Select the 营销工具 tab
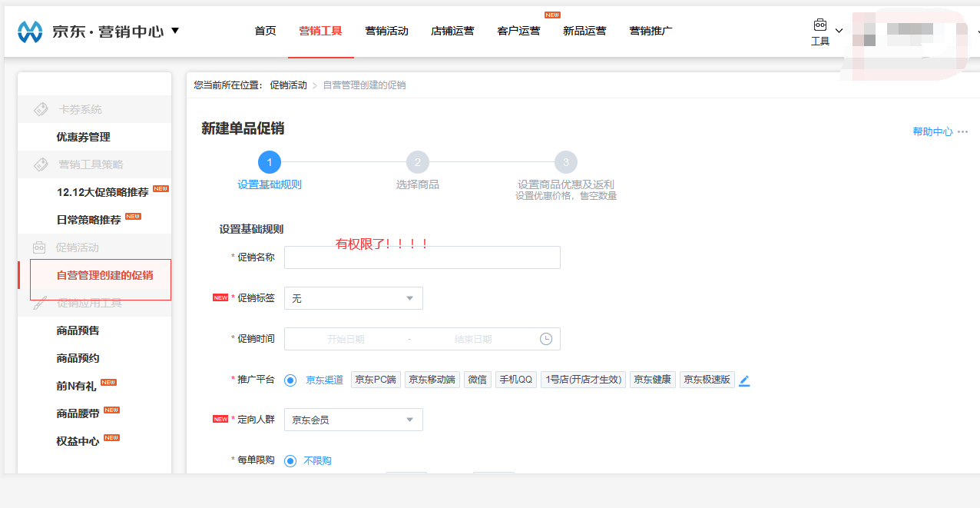Image resolution: width=980 pixels, height=508 pixels. (320, 31)
